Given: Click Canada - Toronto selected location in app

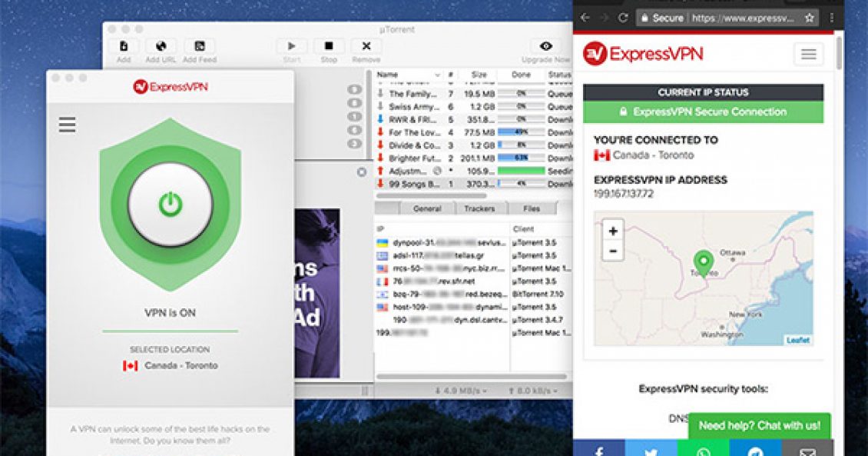Looking at the screenshot, I should coord(171,366).
